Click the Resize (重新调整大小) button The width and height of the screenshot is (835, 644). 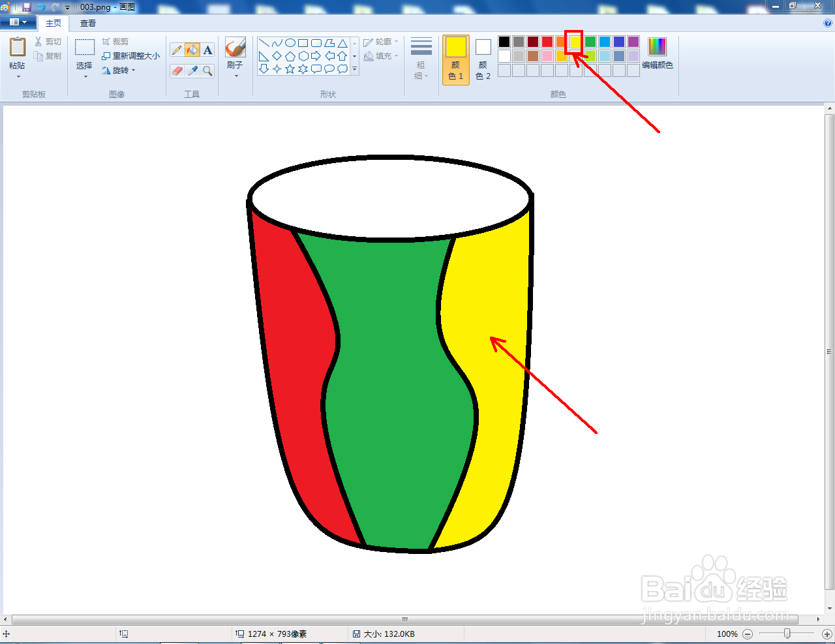pyautogui.click(x=130, y=56)
